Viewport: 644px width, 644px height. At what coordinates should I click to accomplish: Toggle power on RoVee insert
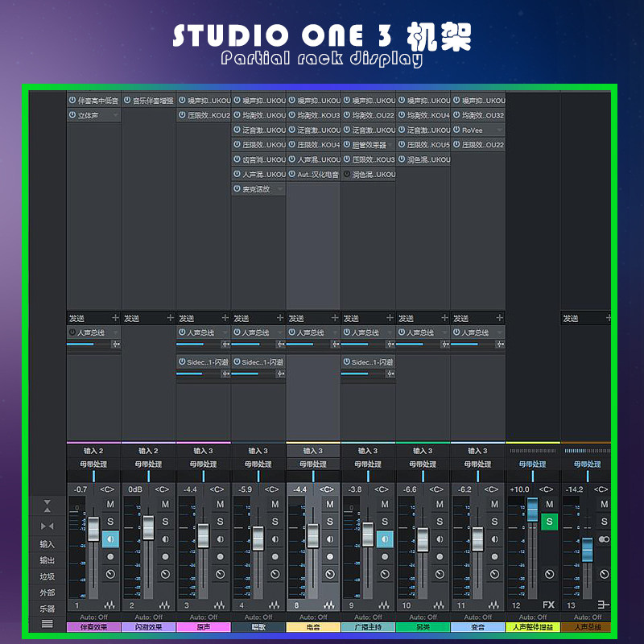456,130
